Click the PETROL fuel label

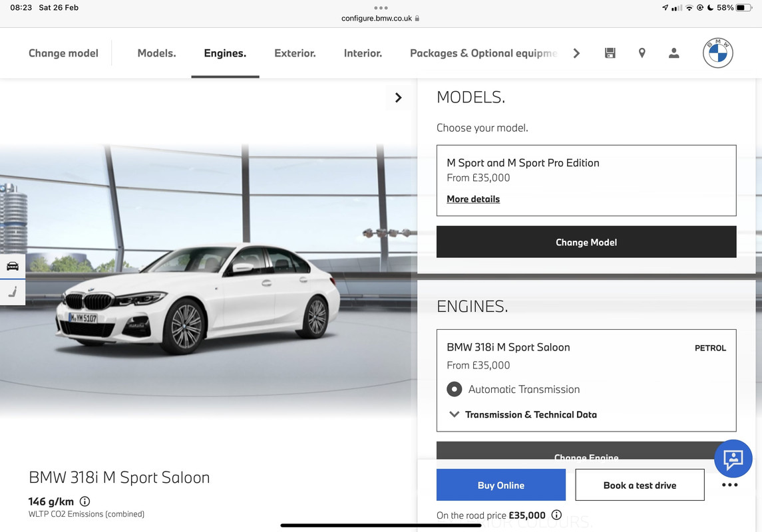pyautogui.click(x=710, y=348)
